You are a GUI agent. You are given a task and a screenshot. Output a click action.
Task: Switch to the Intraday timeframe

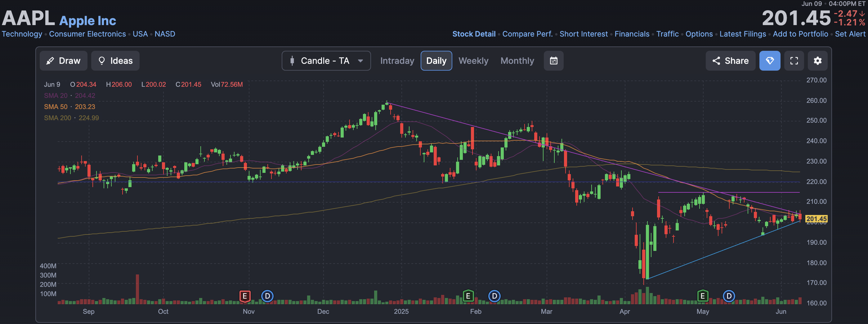tap(397, 61)
